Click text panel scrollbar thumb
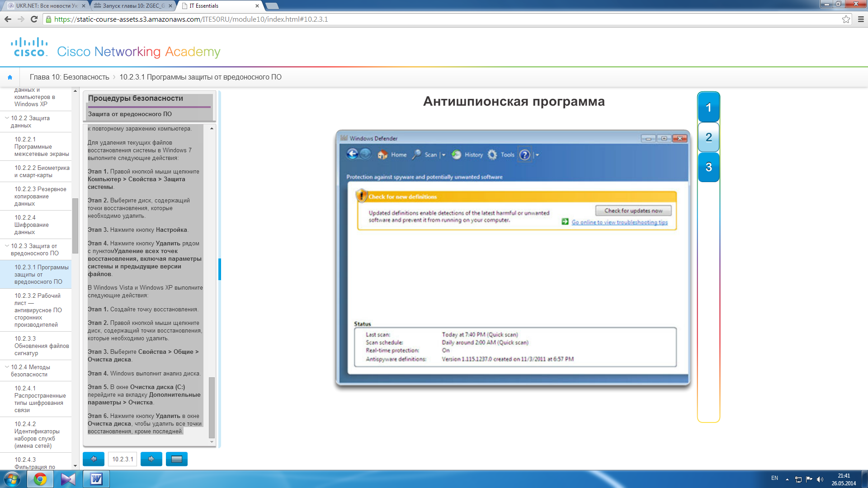 click(x=212, y=407)
